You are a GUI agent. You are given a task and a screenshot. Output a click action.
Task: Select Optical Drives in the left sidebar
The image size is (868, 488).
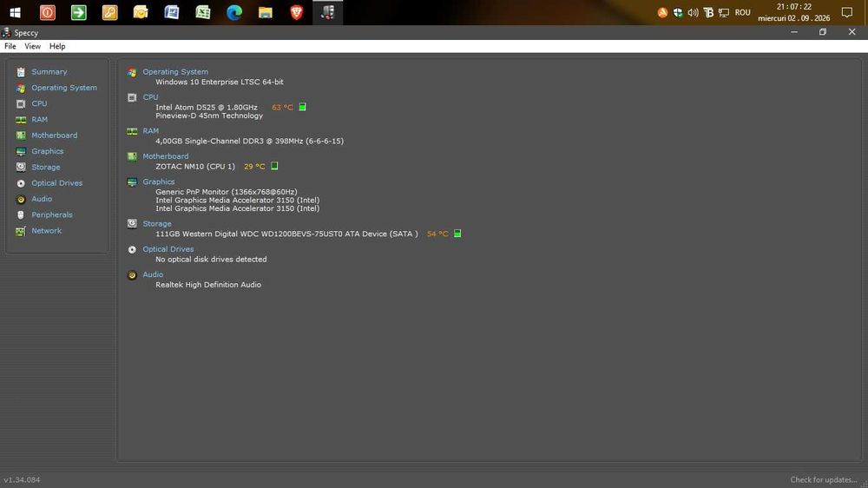click(x=57, y=183)
